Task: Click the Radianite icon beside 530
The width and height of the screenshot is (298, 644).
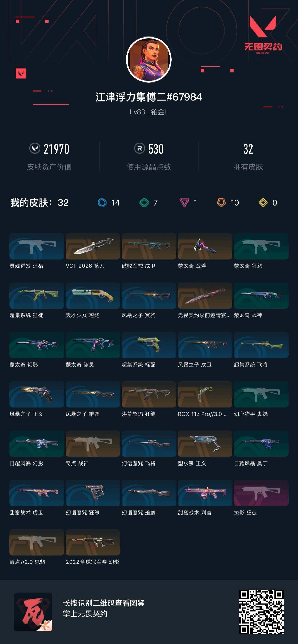Action: 140,148
